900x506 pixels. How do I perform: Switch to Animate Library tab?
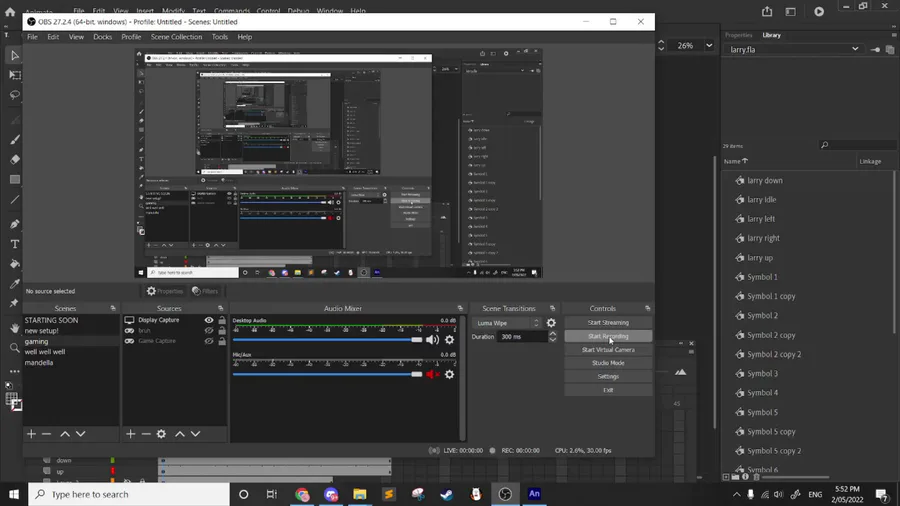tap(771, 35)
